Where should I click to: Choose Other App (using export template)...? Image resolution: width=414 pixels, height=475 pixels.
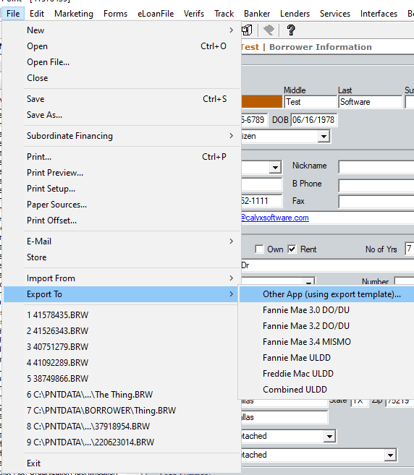tap(326, 294)
